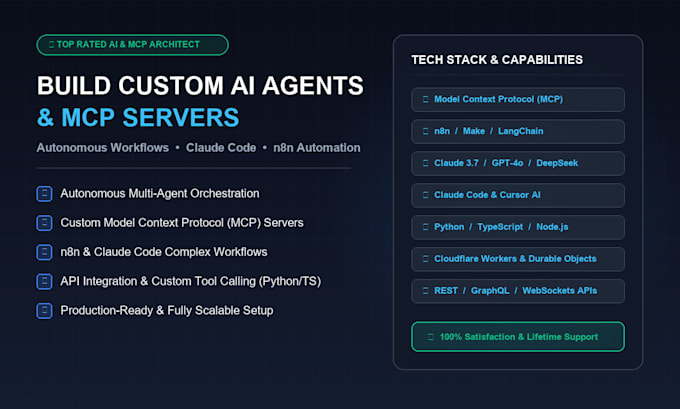Select the REST / GraphQL / WebSockets APIs pill
The width and height of the screenshot is (680, 409).
(x=518, y=291)
